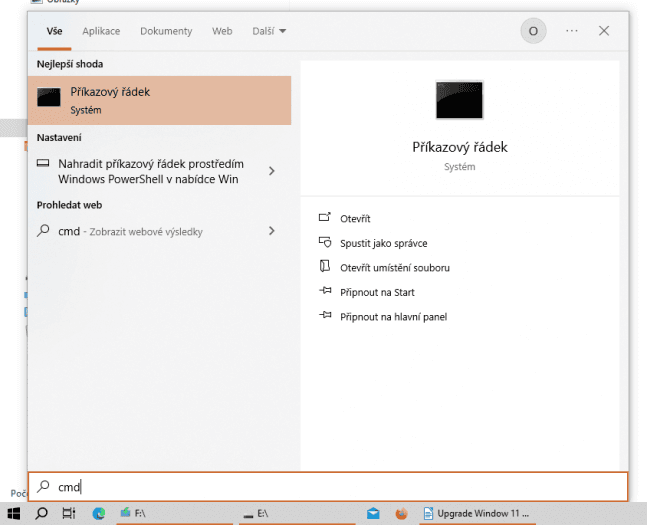Open the Windows Start button

tap(14, 513)
